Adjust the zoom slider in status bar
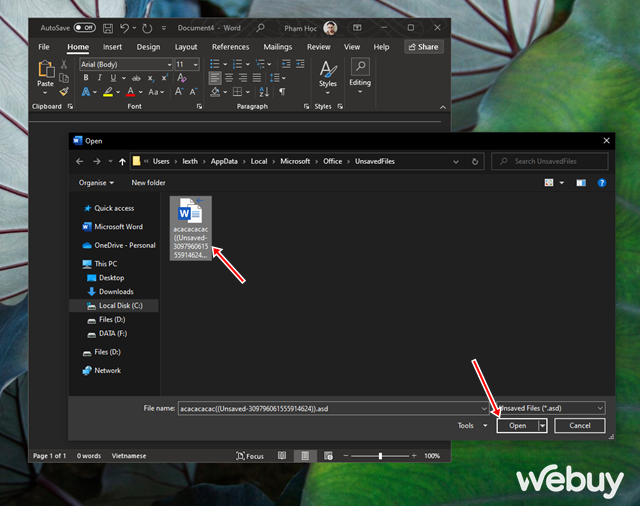 (x=380, y=455)
